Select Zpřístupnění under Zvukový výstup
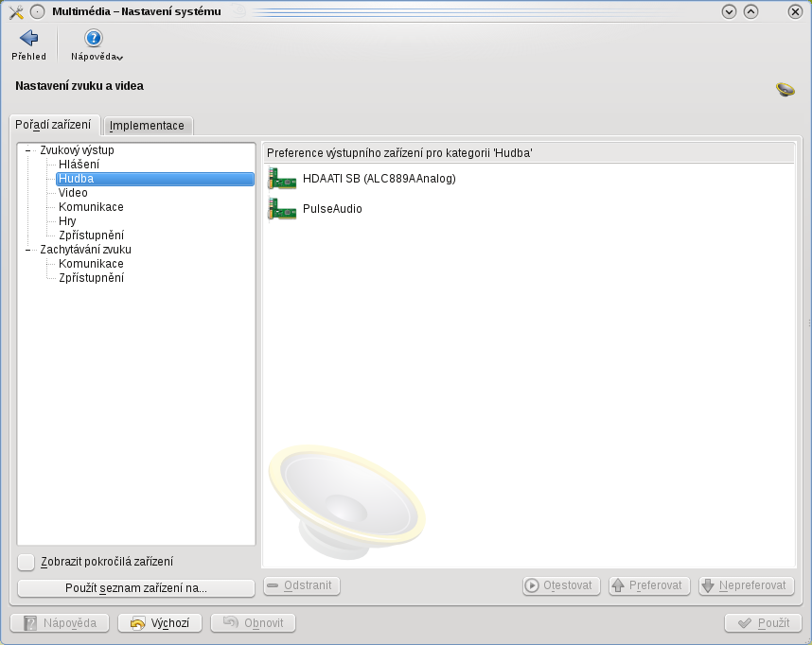 (91, 235)
